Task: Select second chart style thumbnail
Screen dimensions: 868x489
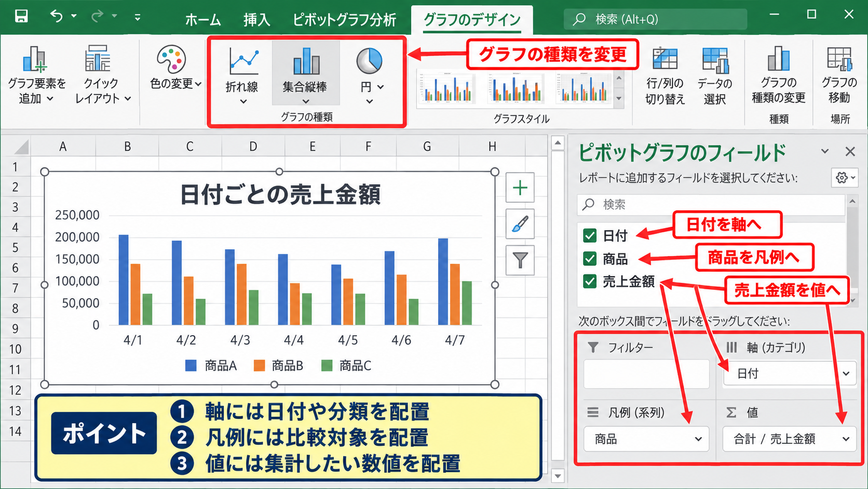Action: (x=516, y=87)
